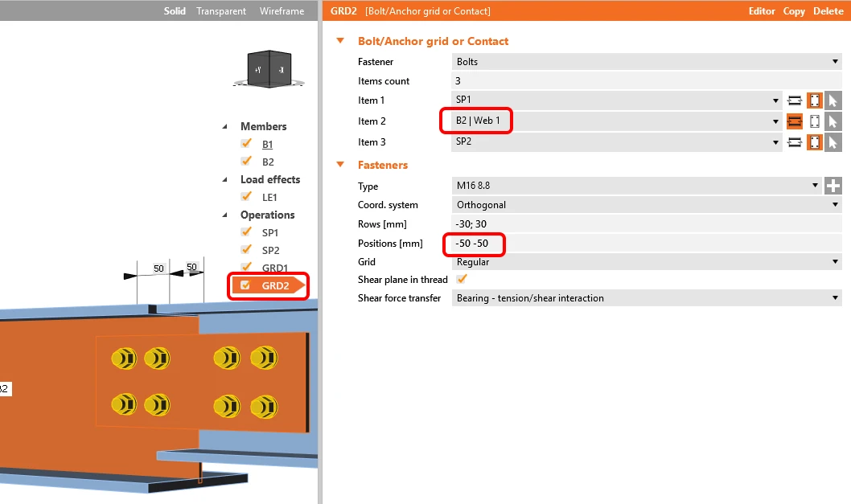Click the Rows [mm] input field
The width and height of the screenshot is (851, 504).
point(647,224)
